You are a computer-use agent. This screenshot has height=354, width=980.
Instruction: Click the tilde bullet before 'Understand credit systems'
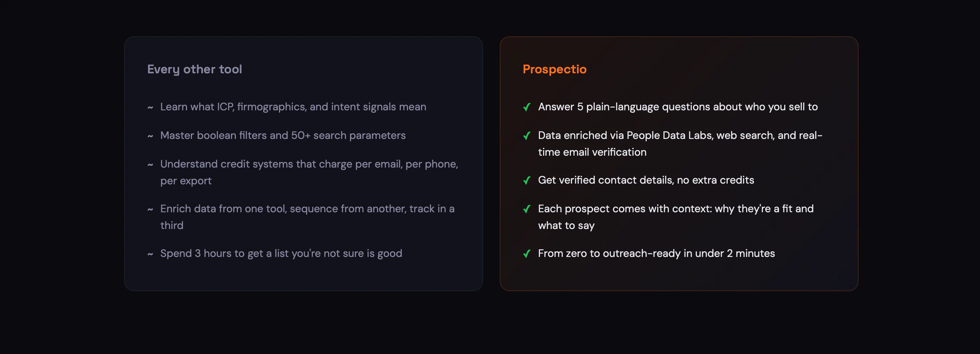point(150,165)
